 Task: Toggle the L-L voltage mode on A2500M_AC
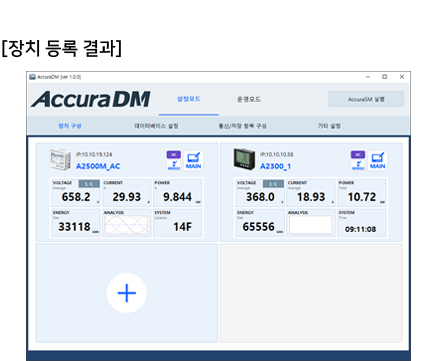click(89, 184)
